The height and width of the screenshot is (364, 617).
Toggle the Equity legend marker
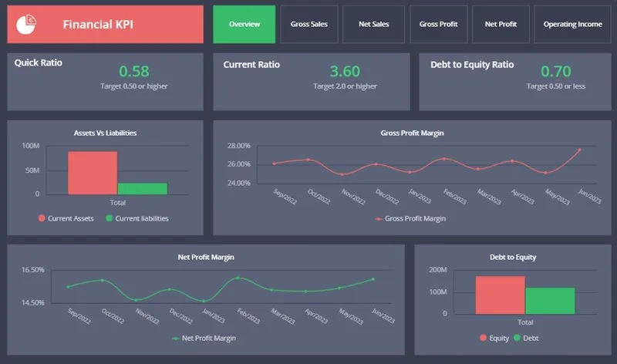tap(484, 338)
